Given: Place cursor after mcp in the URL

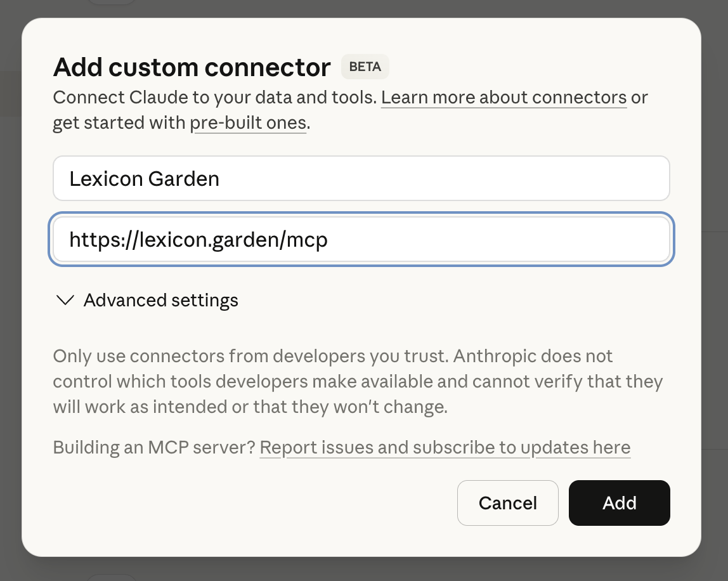Looking at the screenshot, I should 328,240.
